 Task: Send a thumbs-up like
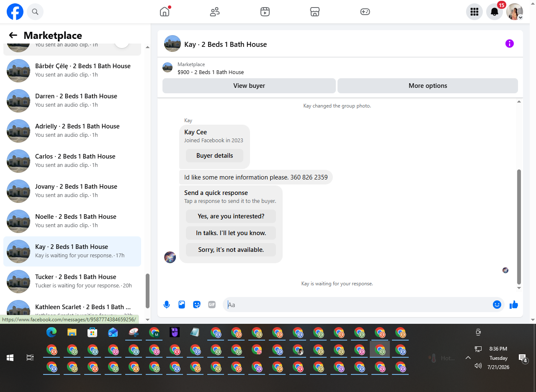coord(514,305)
